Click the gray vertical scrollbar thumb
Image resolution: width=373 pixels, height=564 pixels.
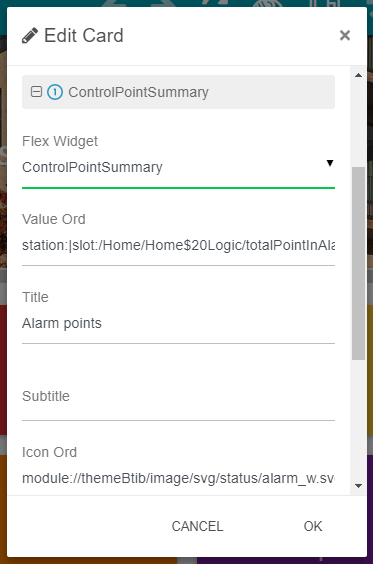[358, 263]
